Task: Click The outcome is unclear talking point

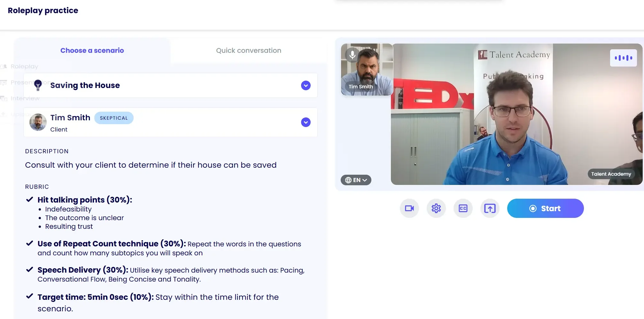Action: click(84, 218)
